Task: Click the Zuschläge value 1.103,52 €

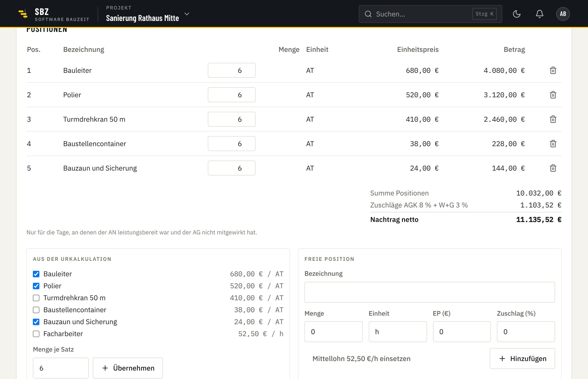Action: (x=541, y=205)
